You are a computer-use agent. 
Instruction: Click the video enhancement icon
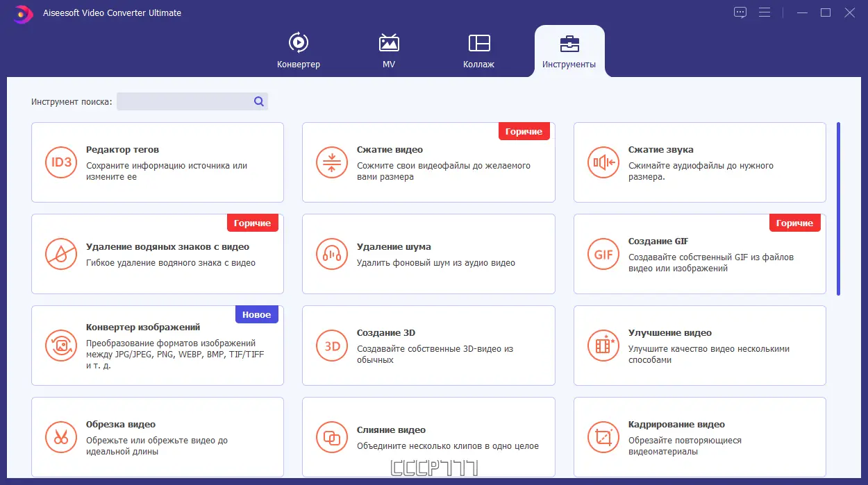(x=603, y=346)
